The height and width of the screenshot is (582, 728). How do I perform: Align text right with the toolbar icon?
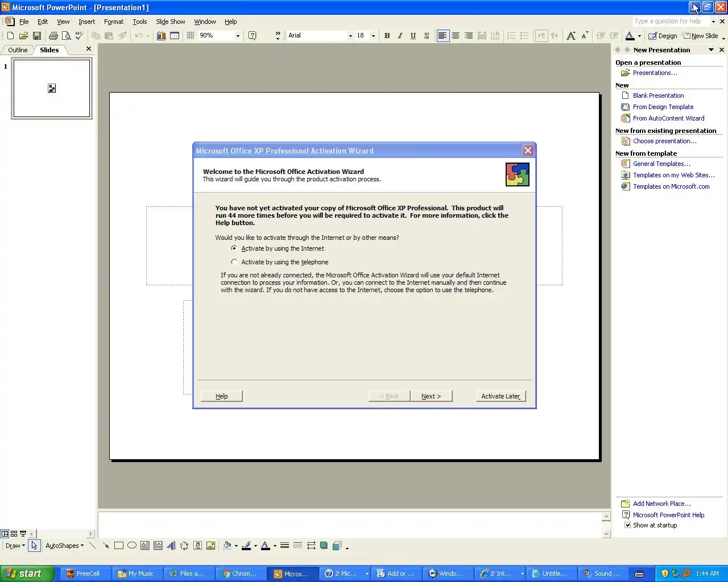pyautogui.click(x=469, y=36)
